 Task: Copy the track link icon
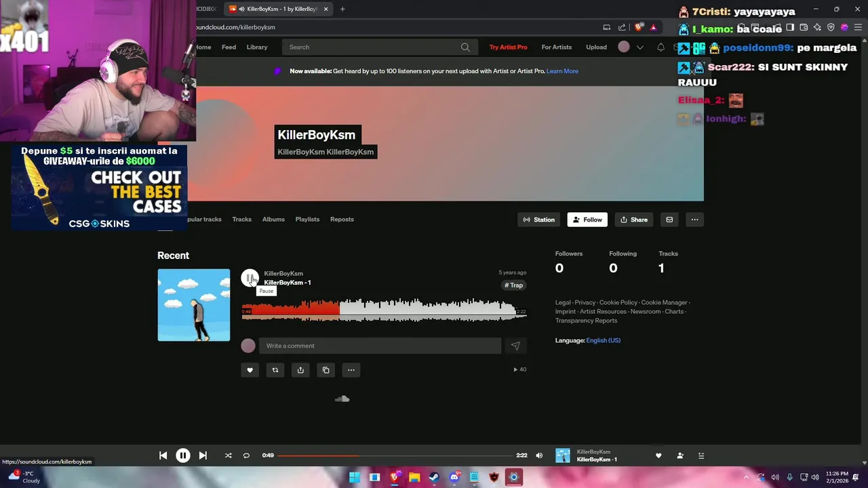point(325,370)
